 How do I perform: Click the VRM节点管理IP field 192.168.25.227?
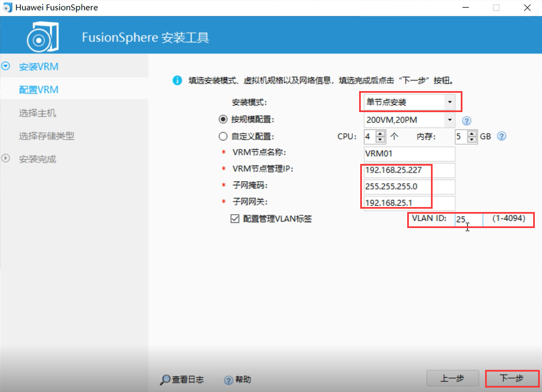[409, 170]
